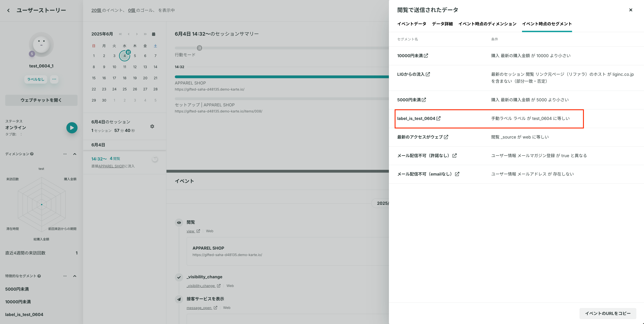Viewport: 644px width, 324px height.
Task: Collapse the 特徴的なセグメント section chevron
Action: pos(75,276)
